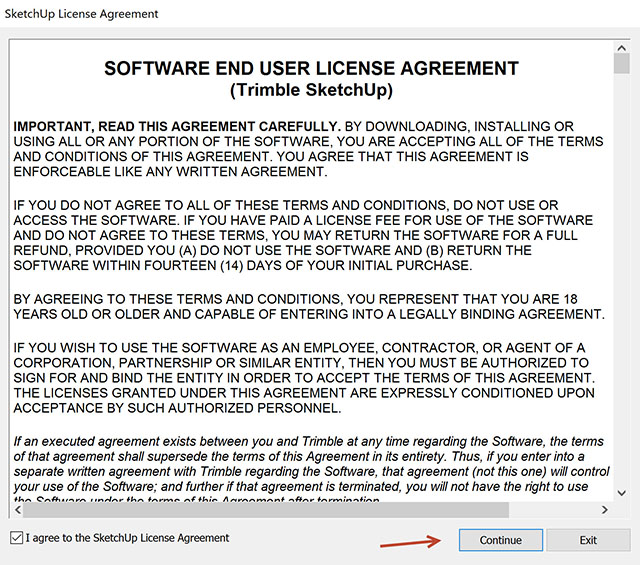The height and width of the screenshot is (565, 640).
Task: Click the Exit button
Action: 588,540
